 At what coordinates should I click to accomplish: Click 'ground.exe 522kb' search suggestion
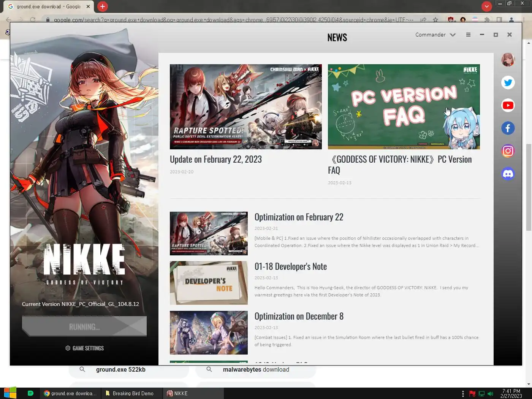(x=129, y=369)
